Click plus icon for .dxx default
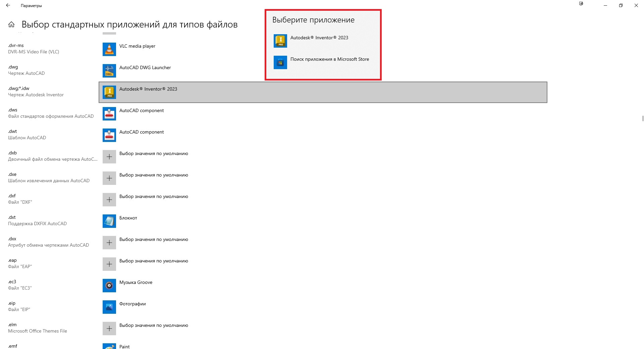 point(109,243)
